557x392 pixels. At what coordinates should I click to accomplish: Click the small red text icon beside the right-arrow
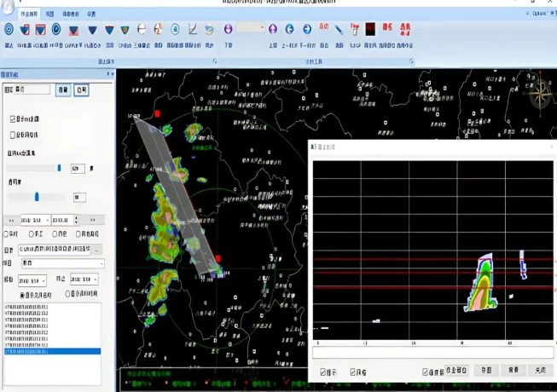(323, 26)
